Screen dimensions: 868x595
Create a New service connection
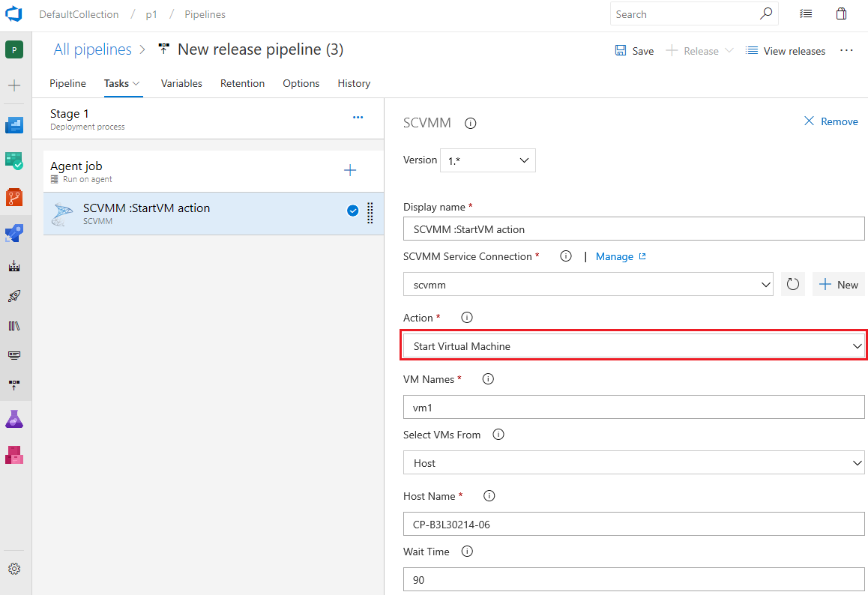pyautogui.click(x=839, y=285)
